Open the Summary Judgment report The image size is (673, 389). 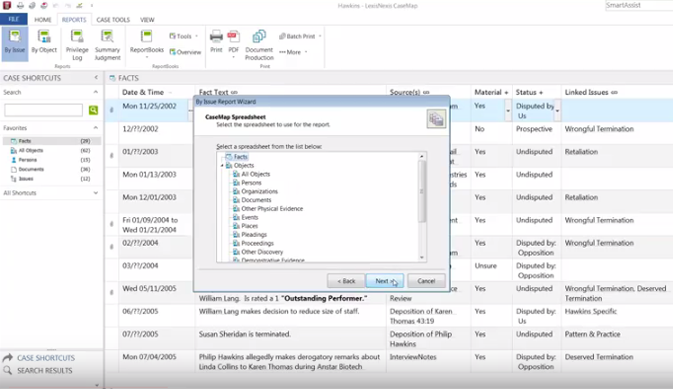(107, 45)
